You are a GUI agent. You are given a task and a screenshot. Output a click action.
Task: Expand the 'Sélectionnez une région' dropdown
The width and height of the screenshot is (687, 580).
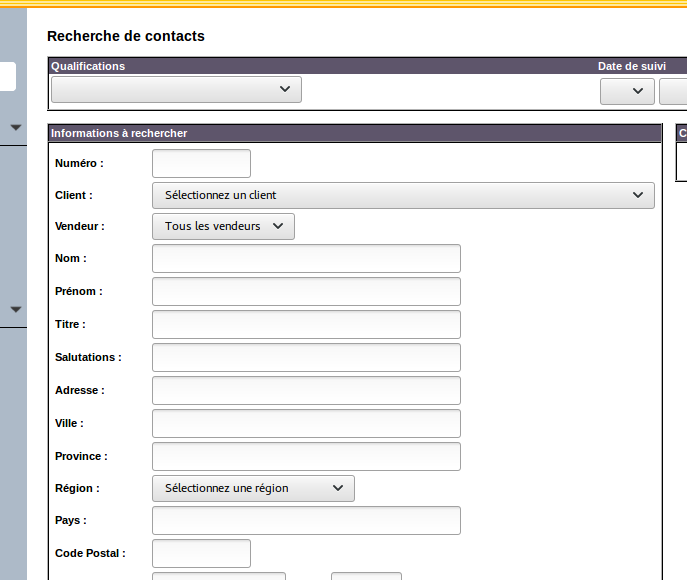[253, 488]
